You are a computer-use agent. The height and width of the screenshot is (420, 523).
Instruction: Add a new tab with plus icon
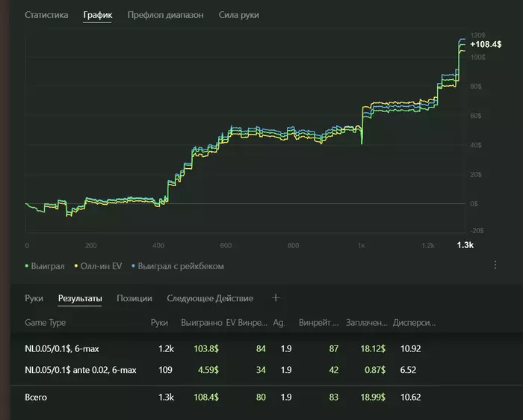(276, 297)
